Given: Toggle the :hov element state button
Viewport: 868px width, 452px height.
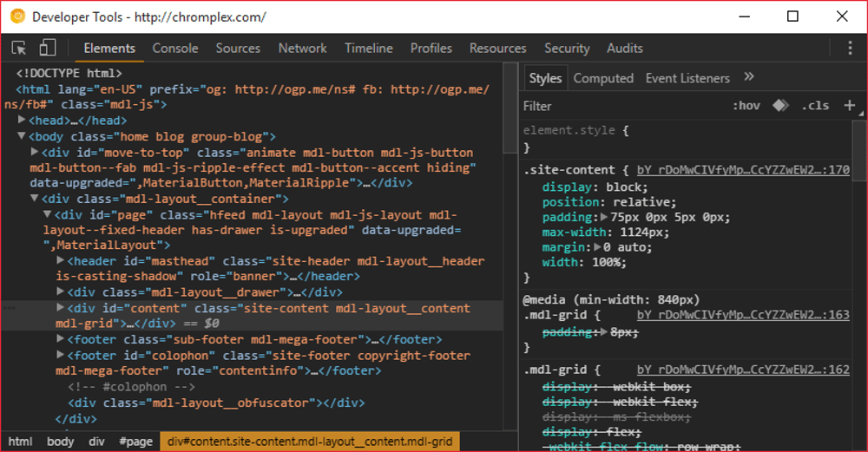Looking at the screenshot, I should point(746,106).
